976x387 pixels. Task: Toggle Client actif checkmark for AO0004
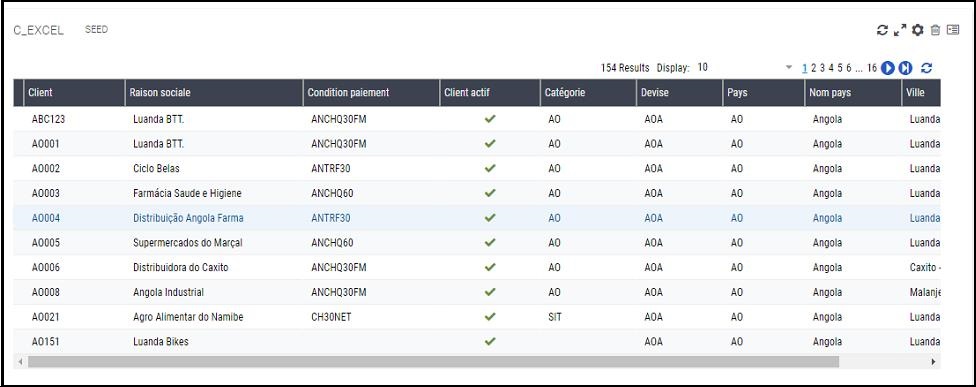pos(490,218)
